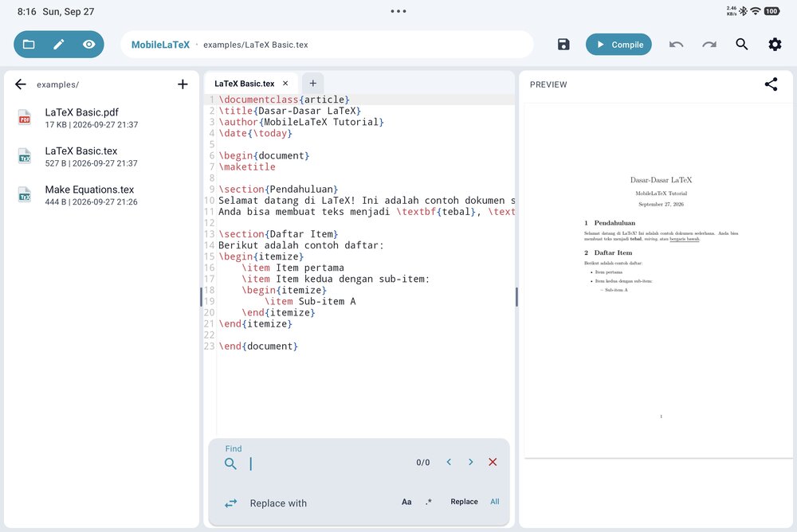Click the MobileLaTeX app title
This screenshot has height=532, width=797.
160,45
